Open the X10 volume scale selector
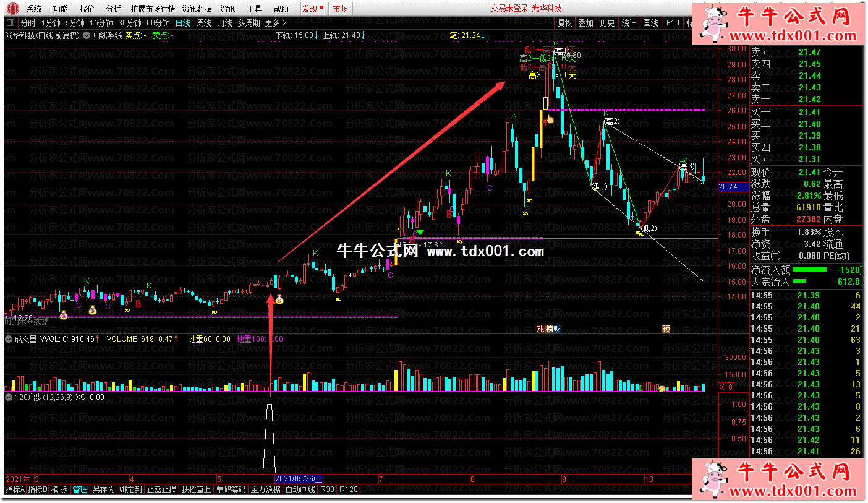The width and height of the screenshot is (868, 503). tap(726, 387)
